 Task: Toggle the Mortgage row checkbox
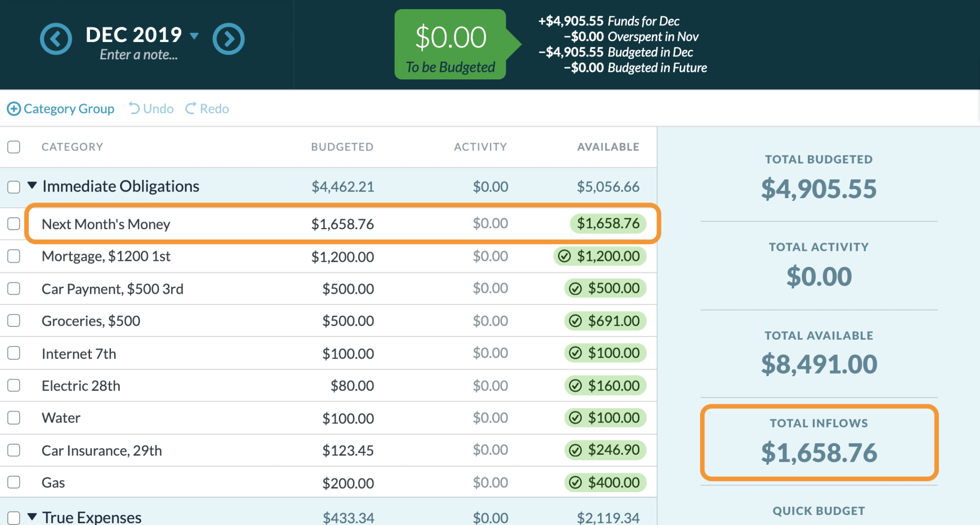tap(14, 256)
